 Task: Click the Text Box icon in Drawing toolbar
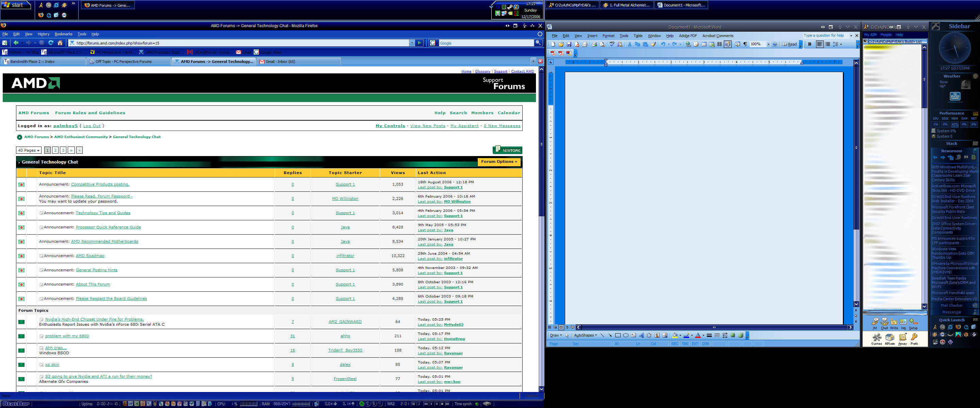634,335
